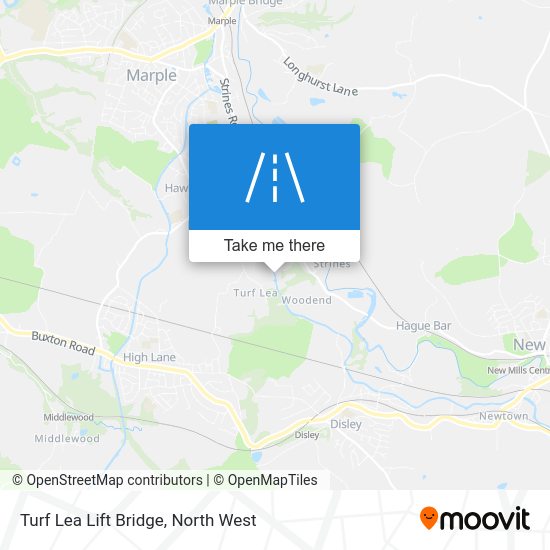Select the Turf Lea map label
The width and height of the screenshot is (550, 550).
click(255, 293)
